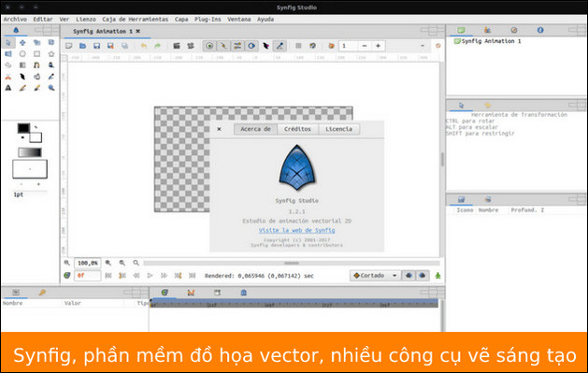Switch to the Créditos tab
Screen dimensions: 588x373
point(298,129)
